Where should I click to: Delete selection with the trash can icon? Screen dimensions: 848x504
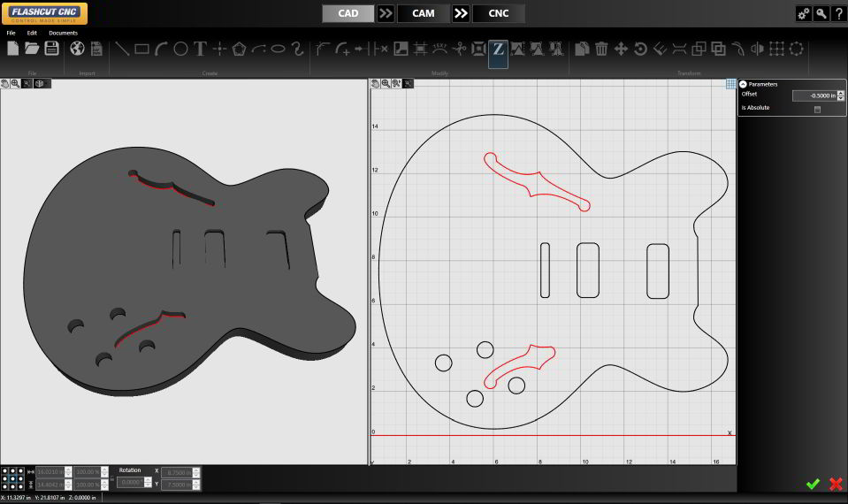tap(601, 50)
